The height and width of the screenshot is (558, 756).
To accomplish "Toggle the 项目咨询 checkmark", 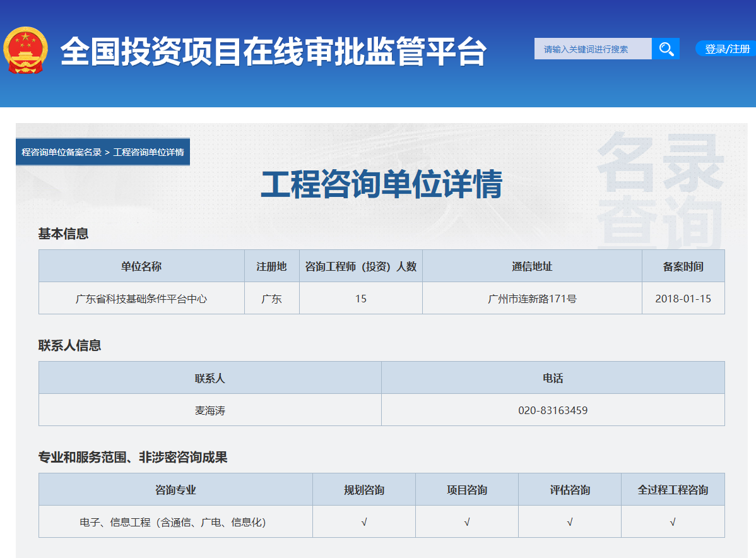I will pos(466,521).
